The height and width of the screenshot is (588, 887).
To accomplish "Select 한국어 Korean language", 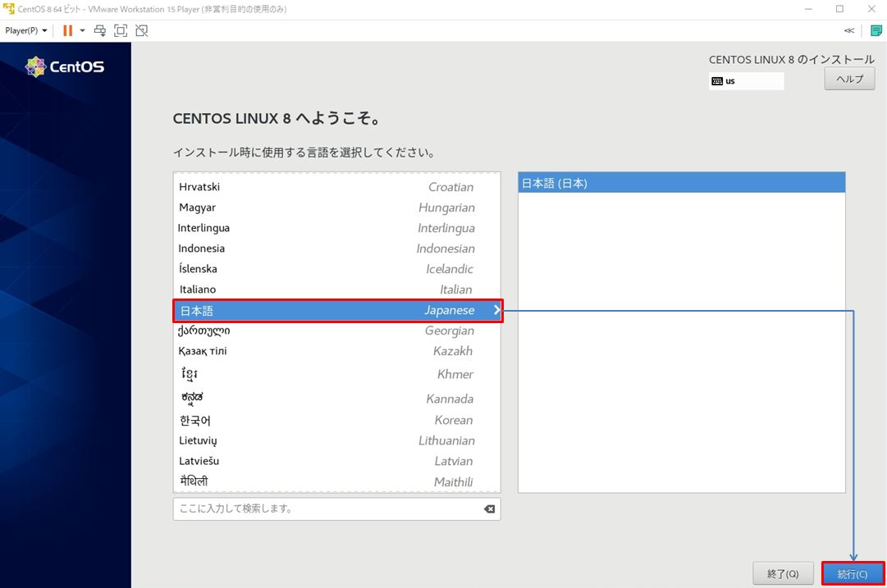I will point(336,420).
